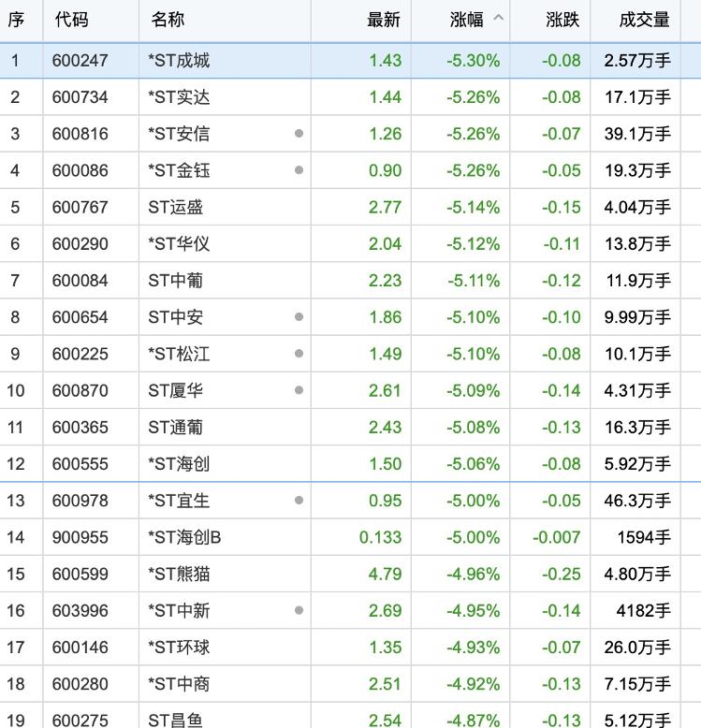Select the ST运盛 row latest price 2.77
Image resolution: width=701 pixels, height=728 pixels.
(x=385, y=207)
